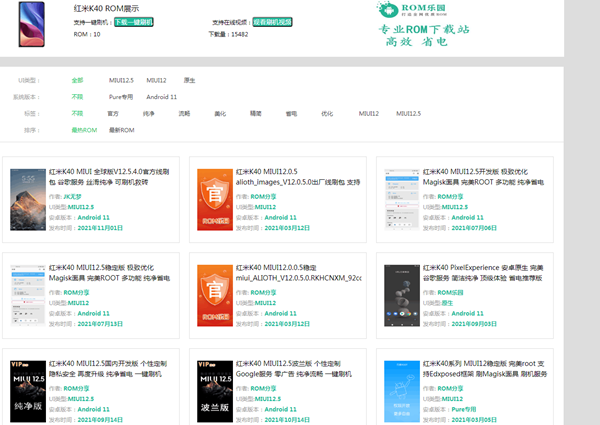
Task: Click UI type 原生 in the PixelExperience card
Action: click(447, 303)
